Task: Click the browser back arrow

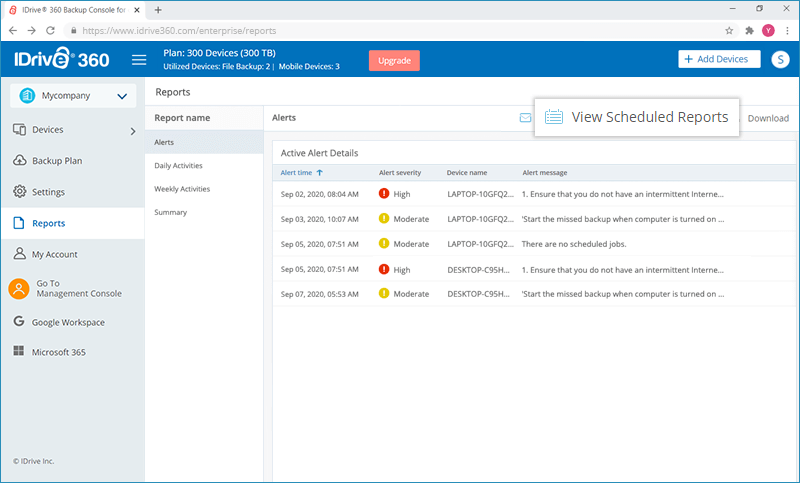Action: (13, 31)
